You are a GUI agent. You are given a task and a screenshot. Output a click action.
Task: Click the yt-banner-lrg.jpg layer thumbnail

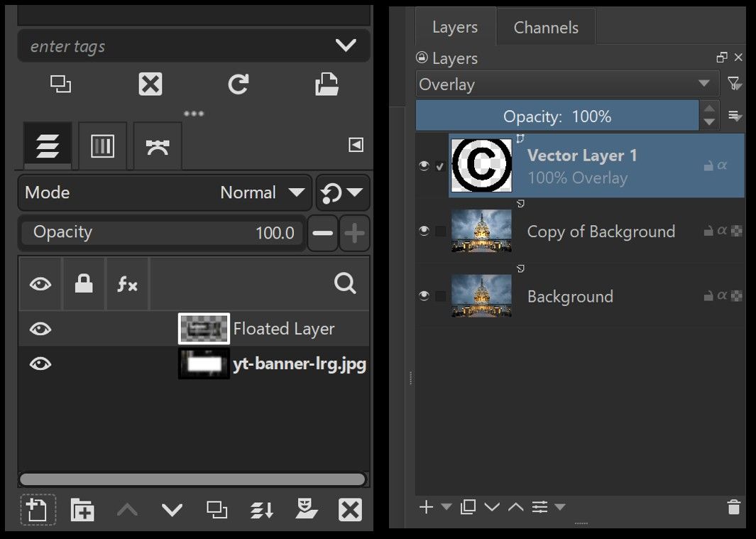204,364
